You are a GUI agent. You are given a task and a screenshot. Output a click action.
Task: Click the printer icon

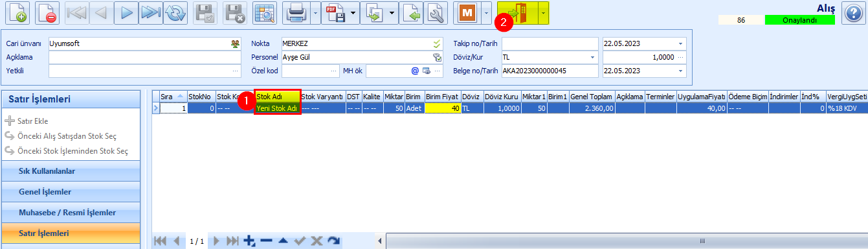point(296,13)
